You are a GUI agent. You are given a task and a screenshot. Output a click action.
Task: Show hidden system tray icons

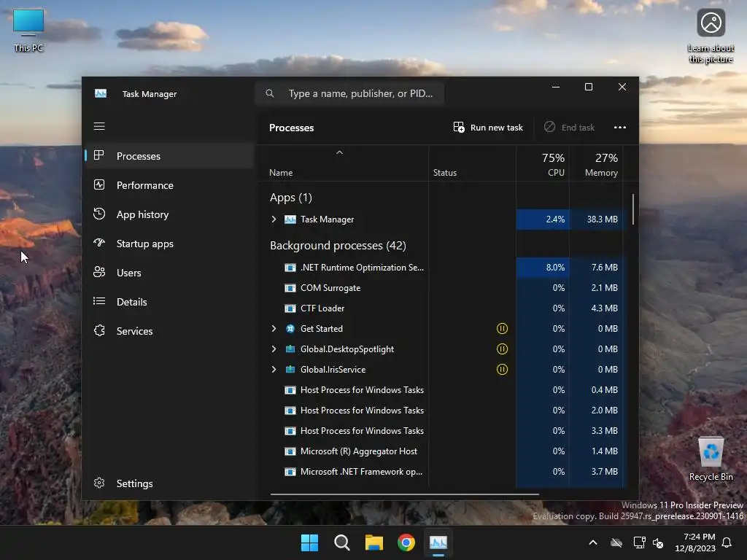(x=593, y=542)
